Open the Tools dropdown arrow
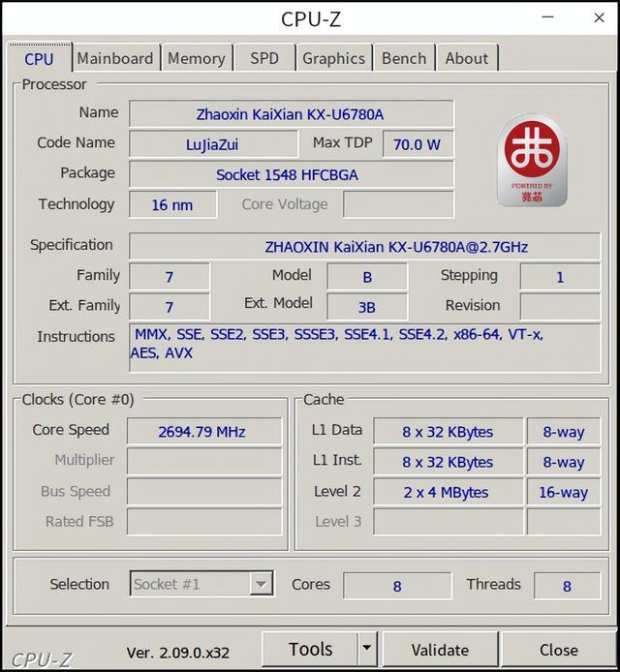The width and height of the screenshot is (620, 672). point(366,649)
